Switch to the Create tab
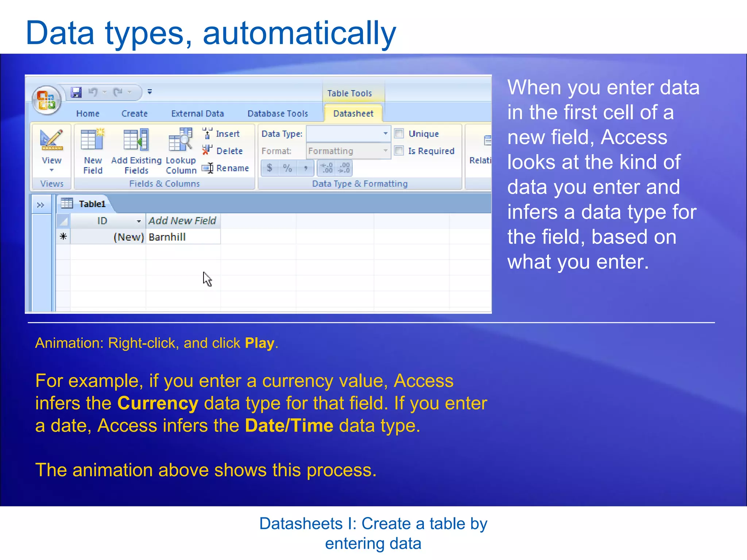The image size is (747, 560). 135,114
